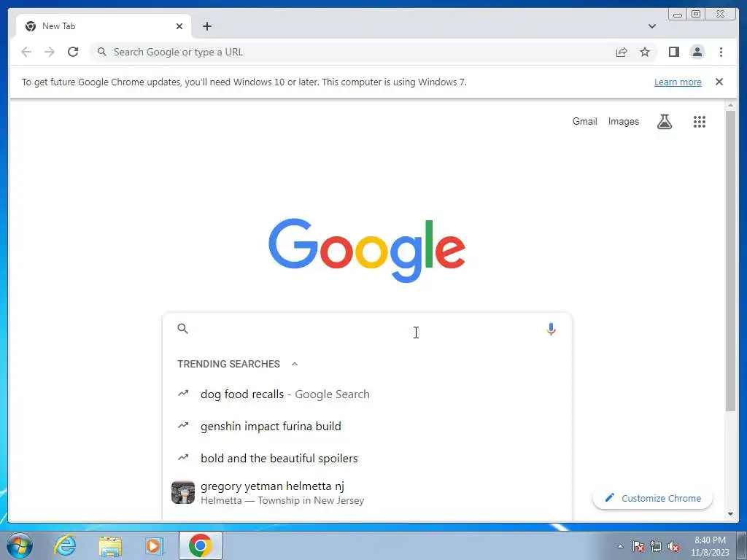Click the page vertical scrollbar thumb
This screenshot has width=747, height=560.
click(730, 260)
